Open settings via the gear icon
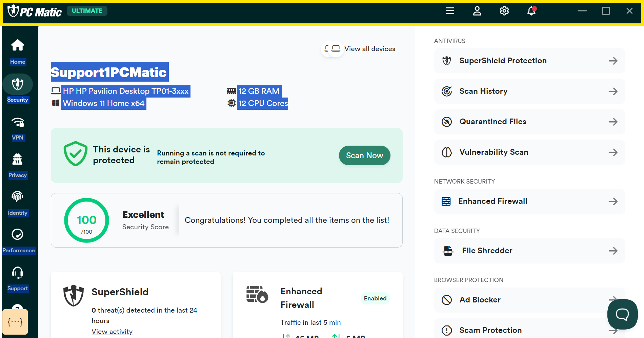The width and height of the screenshot is (644, 338). click(504, 11)
